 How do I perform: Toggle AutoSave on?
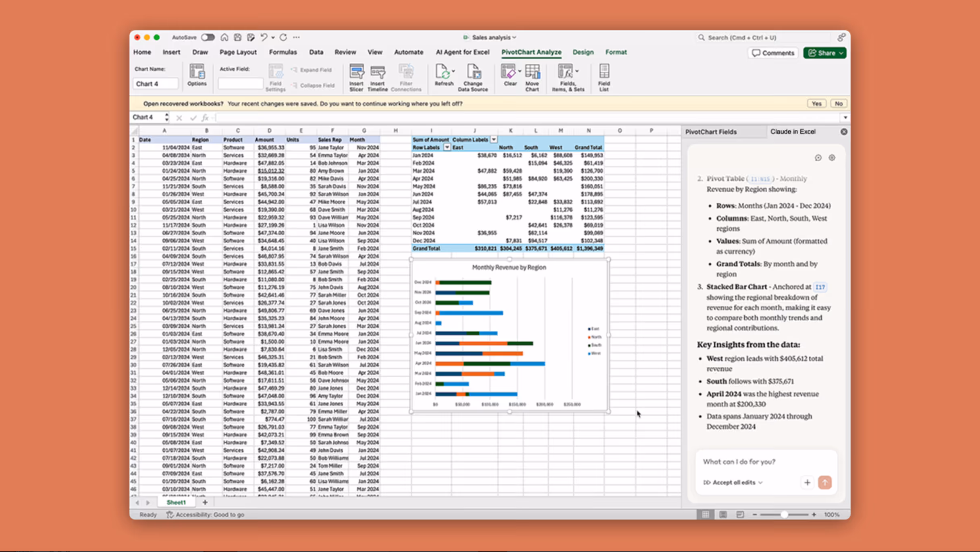click(208, 37)
